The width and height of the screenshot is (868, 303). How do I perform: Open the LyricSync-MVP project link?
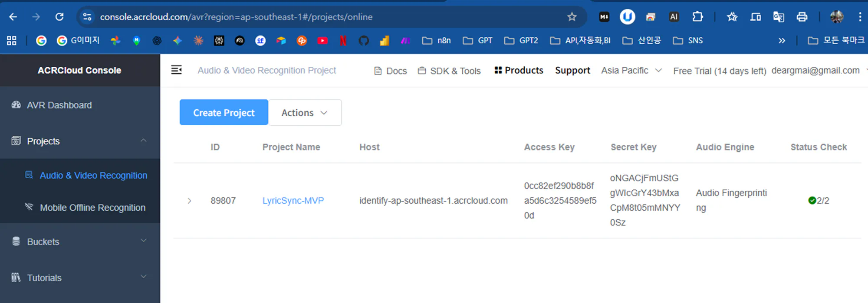coord(293,201)
